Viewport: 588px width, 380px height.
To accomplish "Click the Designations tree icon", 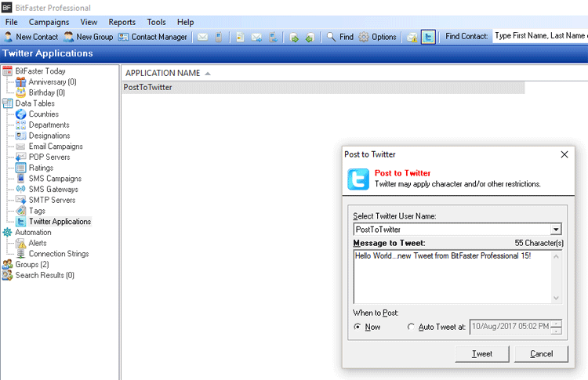I will (21, 136).
